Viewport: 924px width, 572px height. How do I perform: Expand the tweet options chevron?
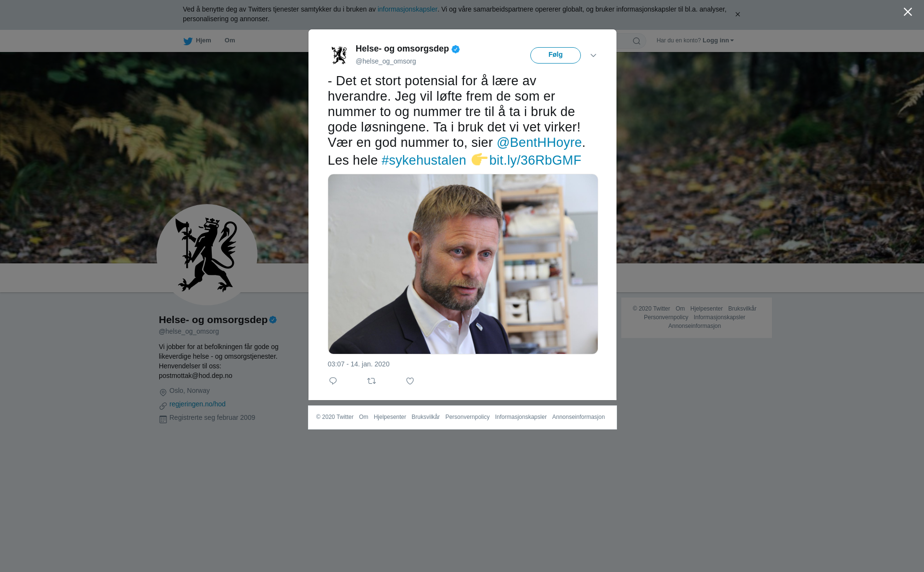point(593,55)
